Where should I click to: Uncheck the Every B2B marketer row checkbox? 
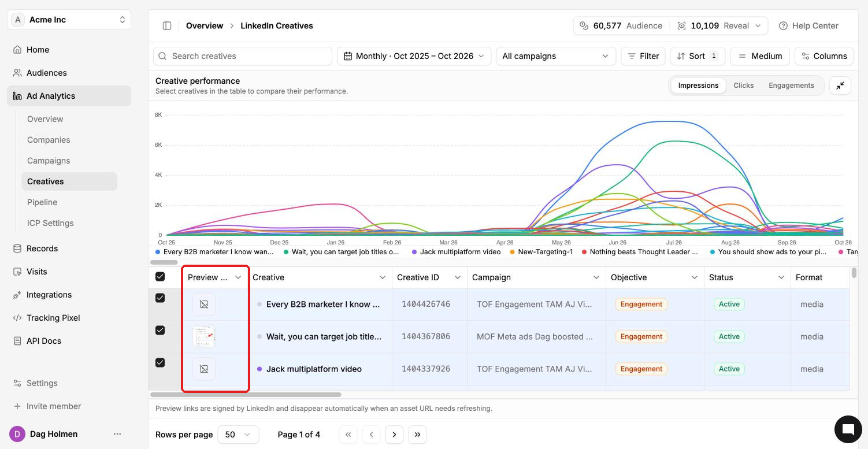(160, 298)
